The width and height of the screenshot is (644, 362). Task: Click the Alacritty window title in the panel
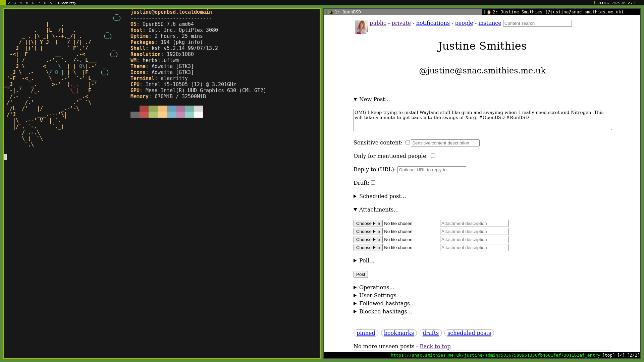click(67, 3)
